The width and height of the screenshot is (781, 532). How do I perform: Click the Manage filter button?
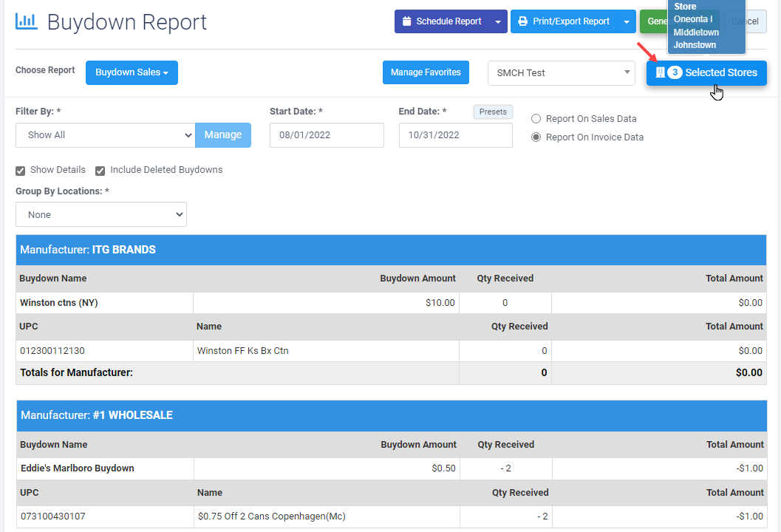coord(223,135)
